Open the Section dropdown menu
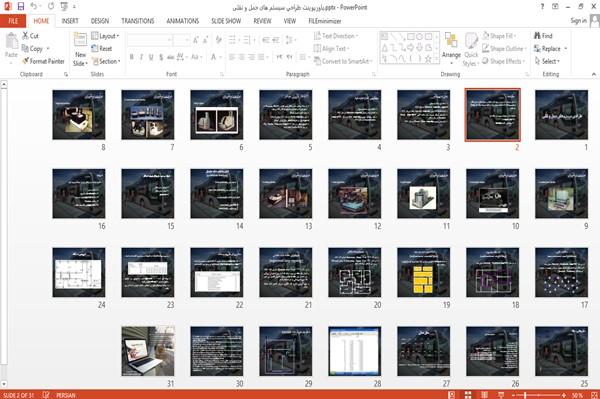The height and width of the screenshot is (399, 600). 106,61
